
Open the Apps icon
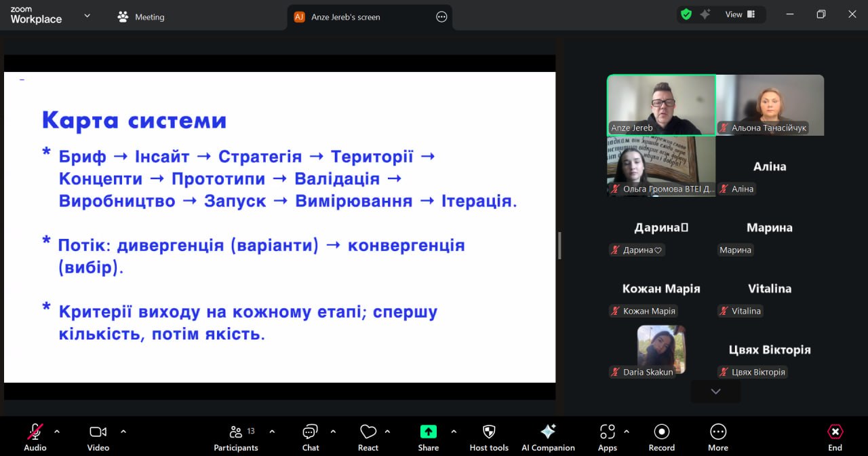(x=607, y=432)
